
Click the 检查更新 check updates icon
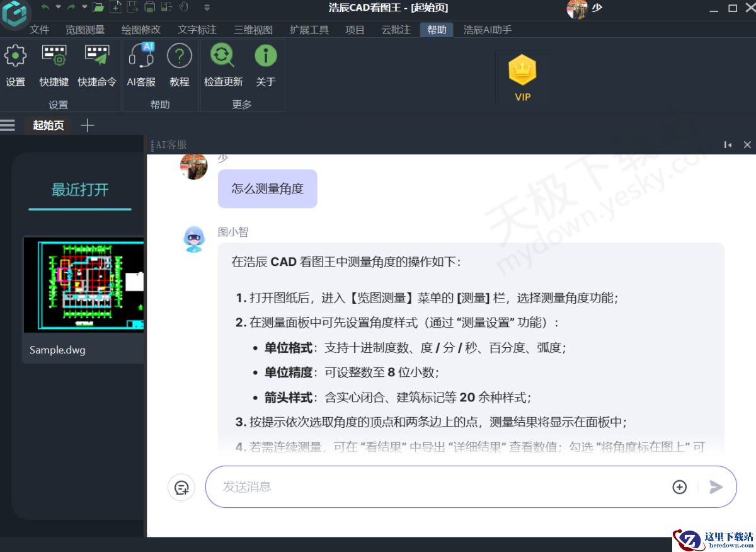pos(222,55)
